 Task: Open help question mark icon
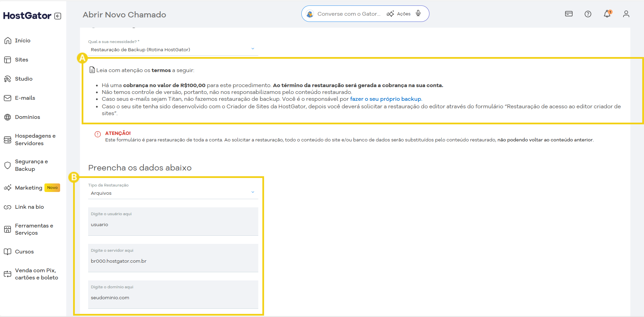588,14
